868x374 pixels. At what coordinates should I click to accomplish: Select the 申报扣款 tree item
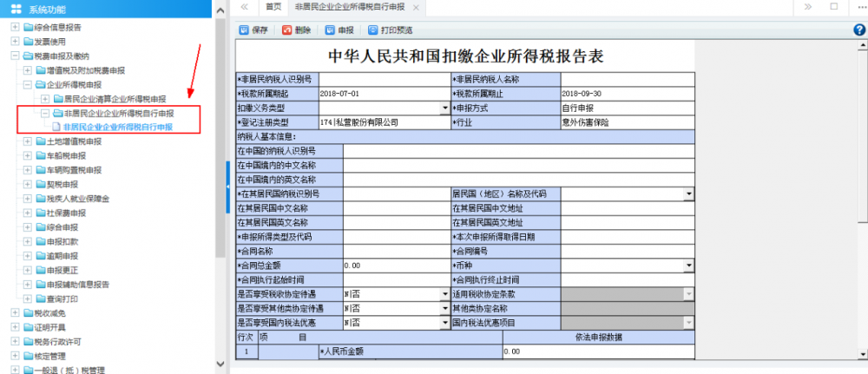62,242
